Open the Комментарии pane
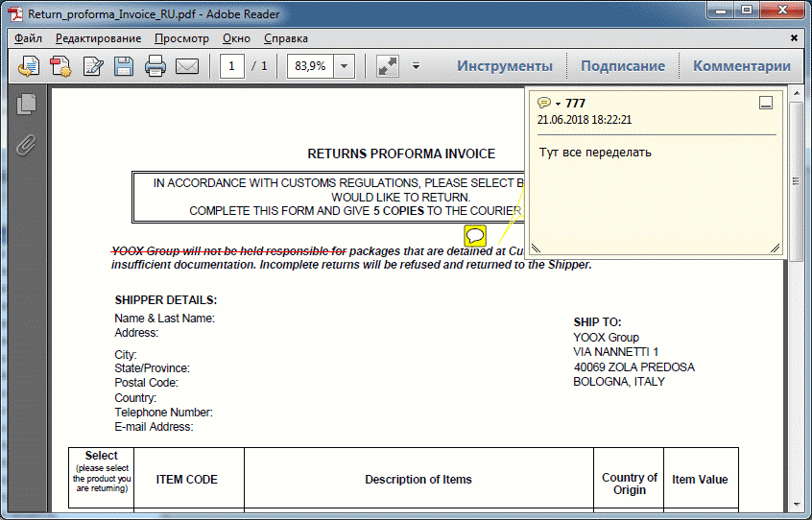The height and width of the screenshot is (520, 812). (x=741, y=66)
